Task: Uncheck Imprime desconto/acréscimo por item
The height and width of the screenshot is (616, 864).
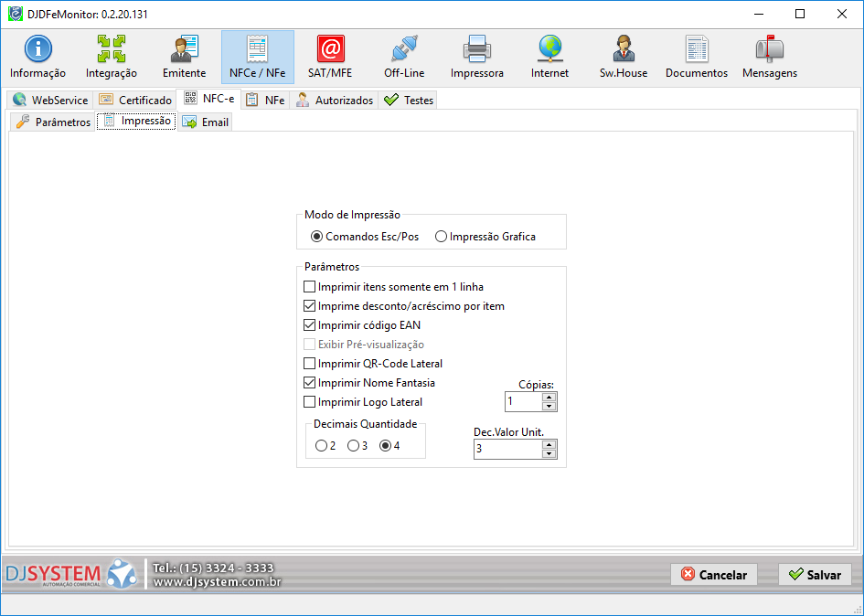Action: tap(404, 306)
